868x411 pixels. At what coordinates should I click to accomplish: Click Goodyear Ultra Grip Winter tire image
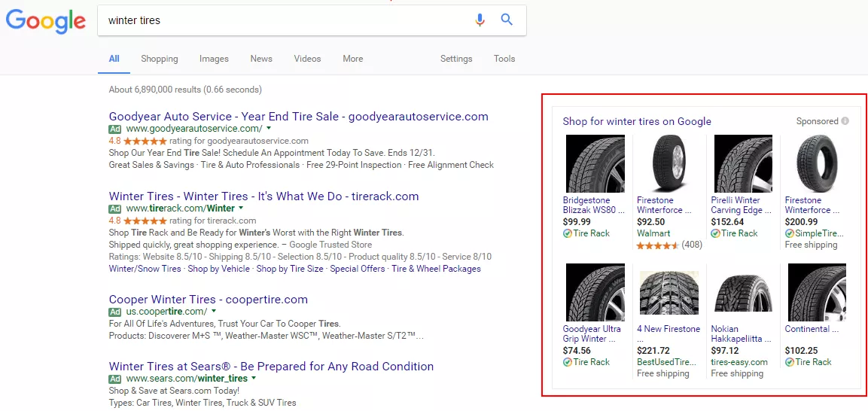595,293
